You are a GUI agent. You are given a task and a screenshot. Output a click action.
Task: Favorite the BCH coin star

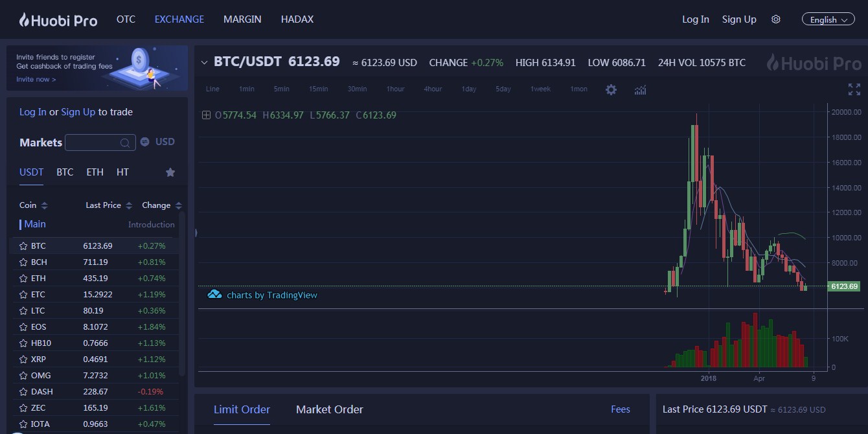pos(23,262)
